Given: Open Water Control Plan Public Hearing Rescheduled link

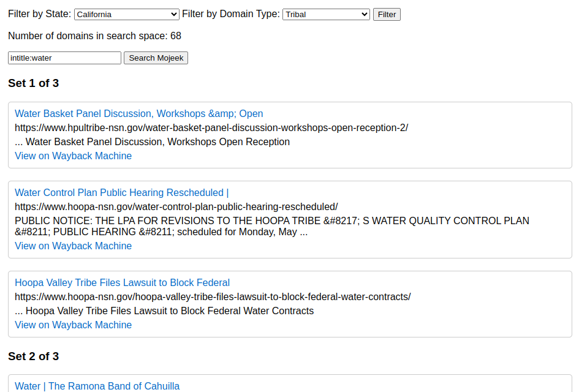Looking at the screenshot, I should [x=122, y=193].
